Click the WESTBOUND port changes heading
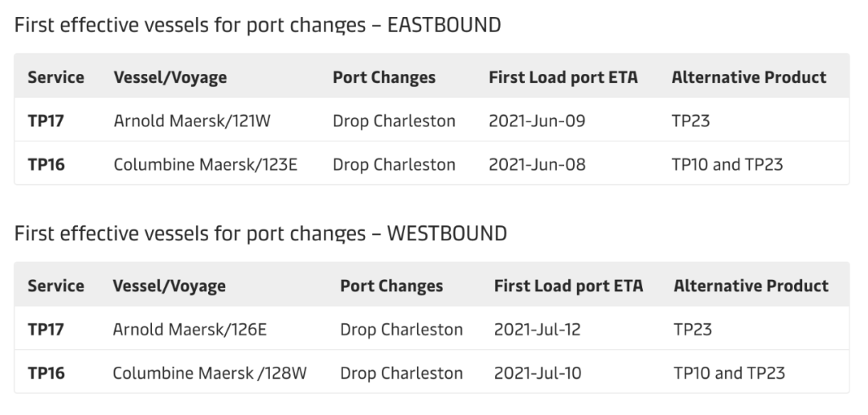This screenshot has width=868, height=415. click(x=261, y=234)
